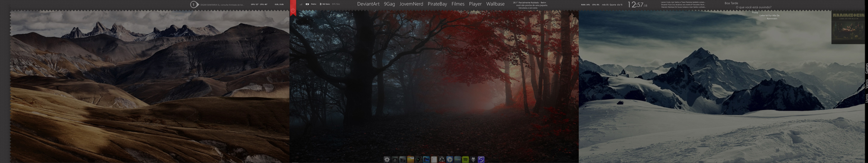Launch the Chromium browser dock icon
Screen dimensions: 868x163
click(x=450, y=160)
